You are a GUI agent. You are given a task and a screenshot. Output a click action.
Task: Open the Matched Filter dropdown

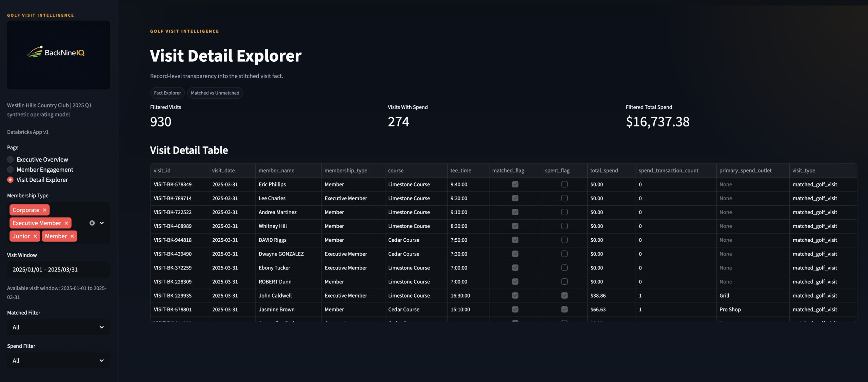click(x=58, y=327)
